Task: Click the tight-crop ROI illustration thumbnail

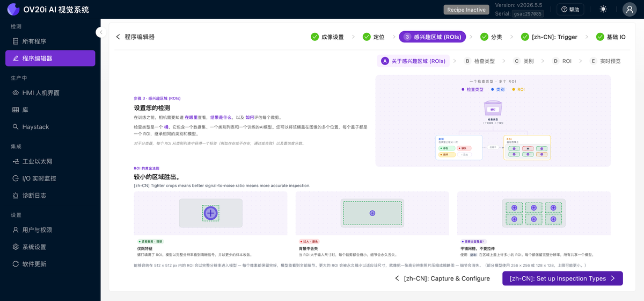Action: pyautogui.click(x=210, y=213)
